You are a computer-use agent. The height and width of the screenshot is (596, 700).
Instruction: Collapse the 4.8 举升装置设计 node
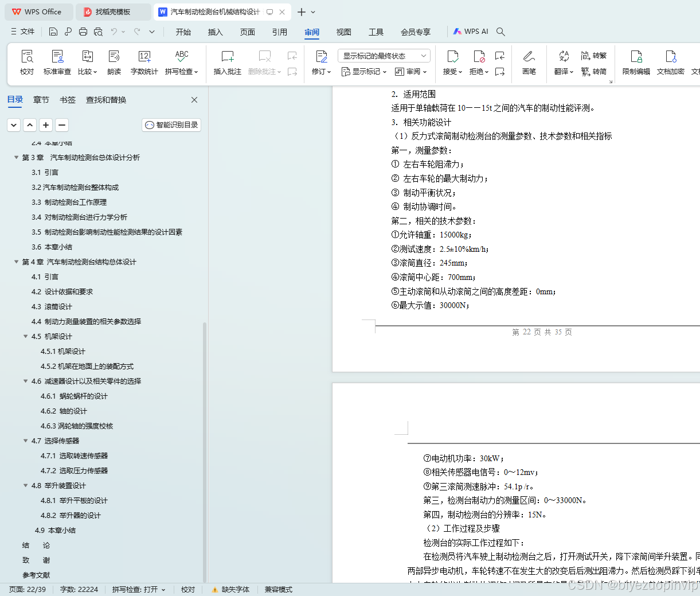click(x=26, y=485)
